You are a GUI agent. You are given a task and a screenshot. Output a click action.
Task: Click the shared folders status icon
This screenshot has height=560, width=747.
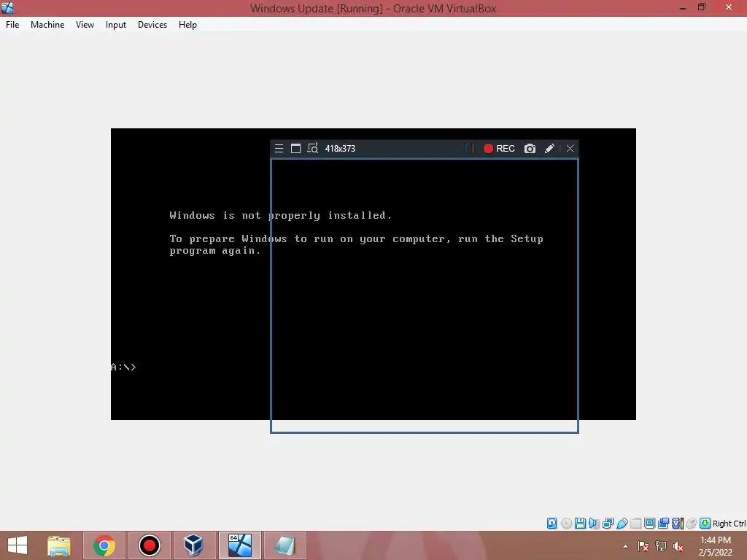pos(636,524)
